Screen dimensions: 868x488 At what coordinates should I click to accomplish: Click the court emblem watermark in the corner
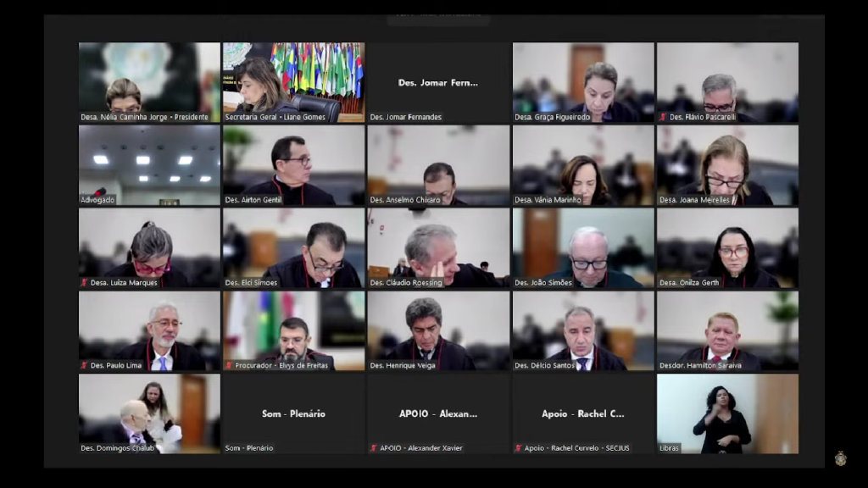point(840,458)
